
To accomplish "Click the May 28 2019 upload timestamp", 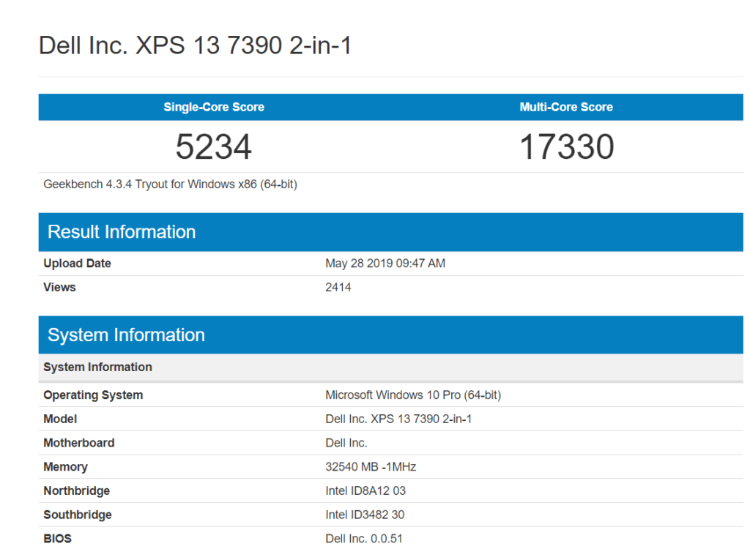I will [385, 264].
